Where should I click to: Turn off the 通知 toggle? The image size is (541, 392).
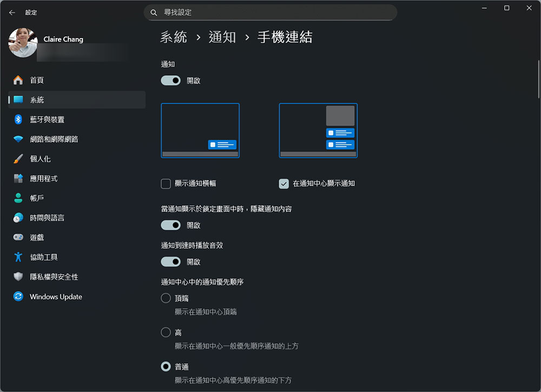[x=170, y=80]
